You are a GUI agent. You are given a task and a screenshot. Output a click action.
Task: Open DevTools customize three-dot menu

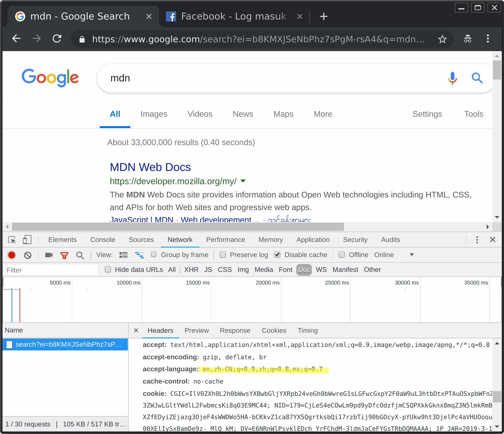tap(477, 240)
